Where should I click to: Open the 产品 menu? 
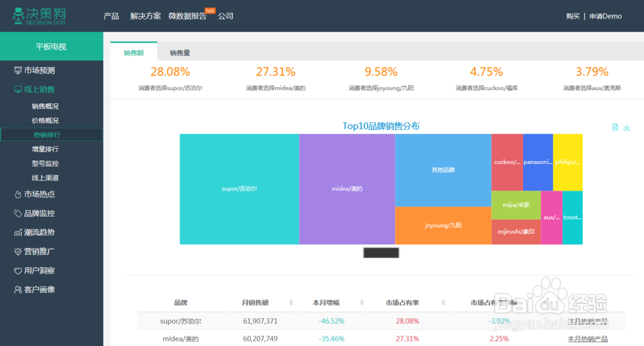[111, 16]
